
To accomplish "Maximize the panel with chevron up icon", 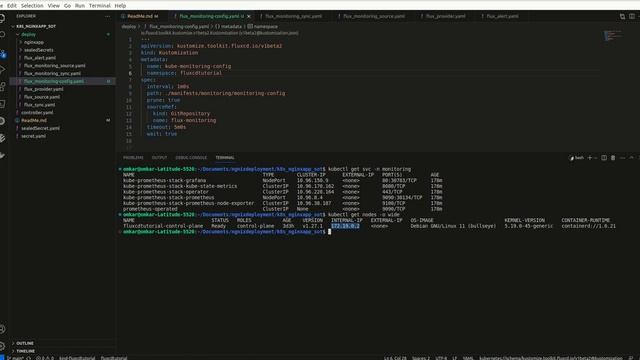I will [631, 158].
